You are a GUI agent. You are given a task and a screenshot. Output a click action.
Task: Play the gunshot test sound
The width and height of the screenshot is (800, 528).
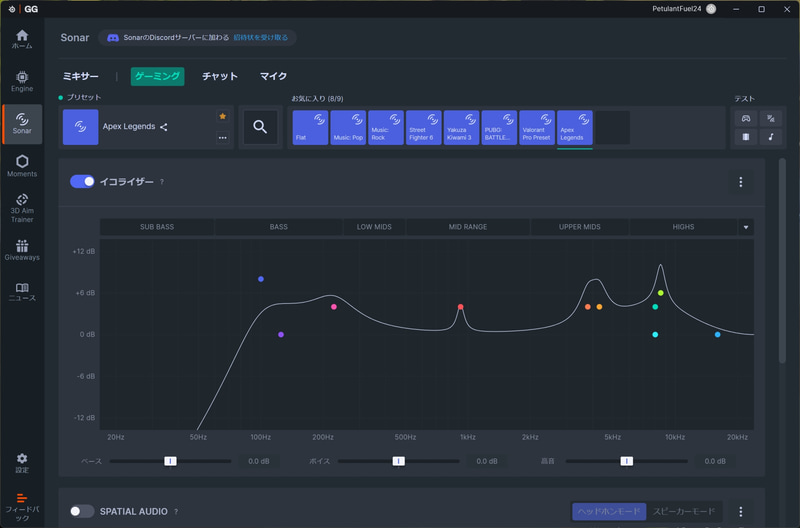click(771, 118)
